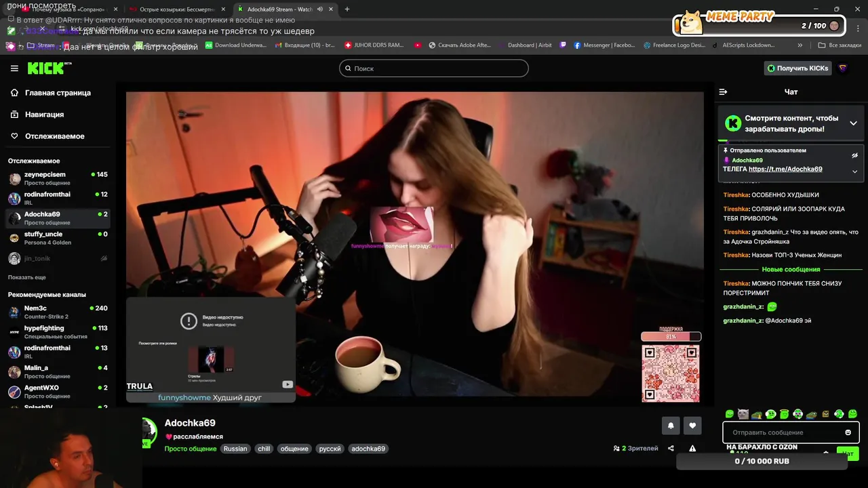The height and width of the screenshot is (488, 868).
Task: Collapse the chat panel icon
Action: [723, 91]
